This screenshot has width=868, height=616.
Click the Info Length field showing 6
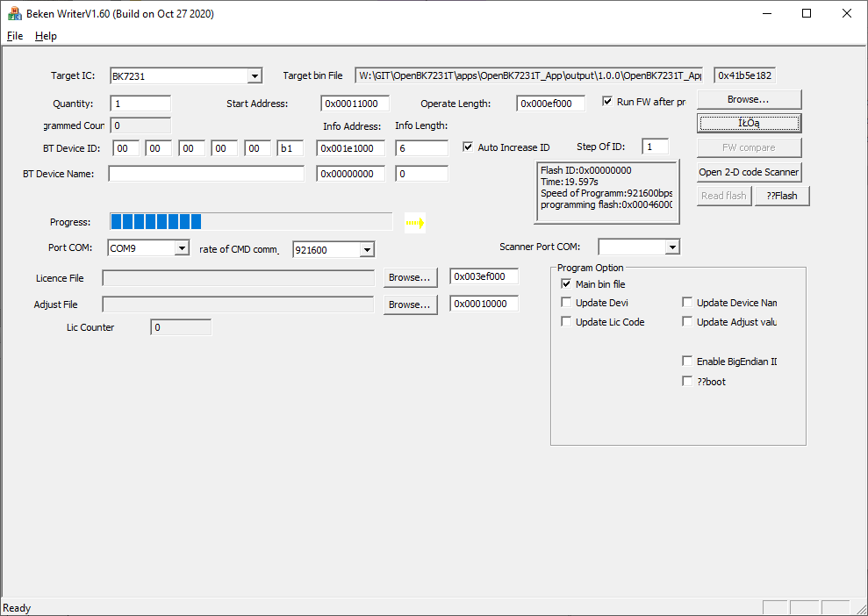point(422,148)
